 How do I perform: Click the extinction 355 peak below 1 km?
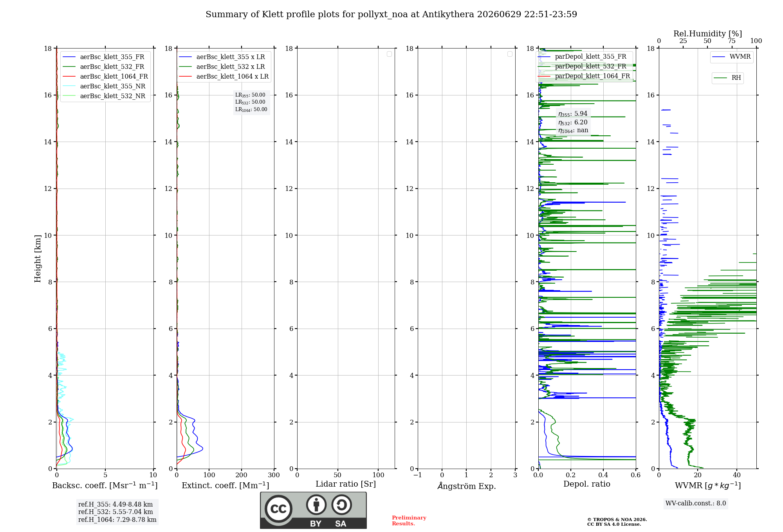pyautogui.click(x=202, y=449)
